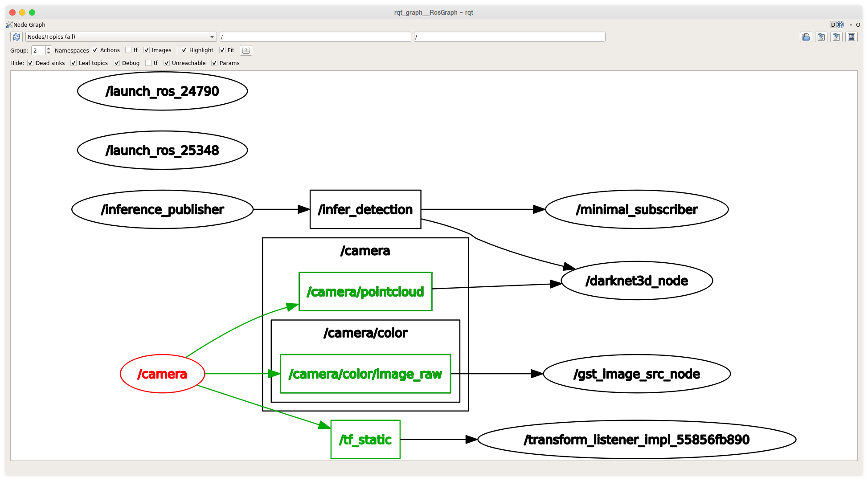Focus the topic filter input field
The width and height of the screenshot is (868, 481).
[x=510, y=37]
